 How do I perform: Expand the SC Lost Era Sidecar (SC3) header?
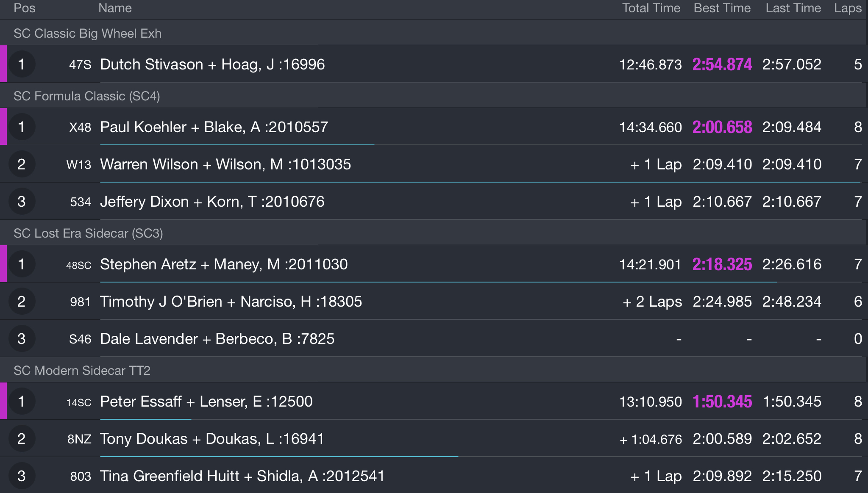[434, 233]
